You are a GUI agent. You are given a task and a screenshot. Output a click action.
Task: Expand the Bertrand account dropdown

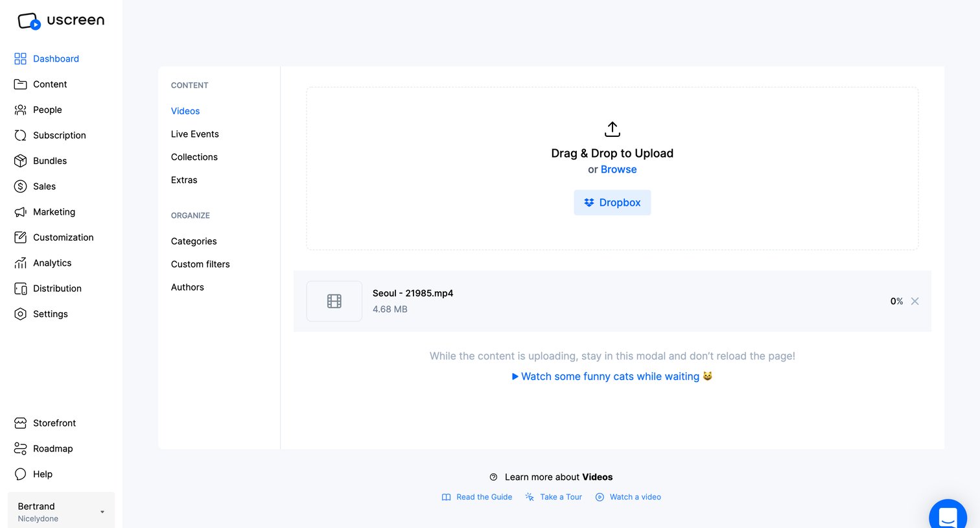coord(61,511)
